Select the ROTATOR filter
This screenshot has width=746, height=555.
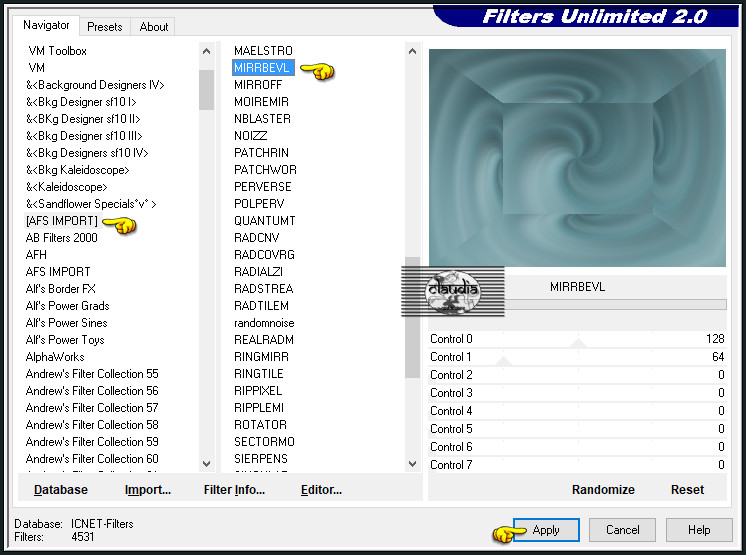(260, 425)
